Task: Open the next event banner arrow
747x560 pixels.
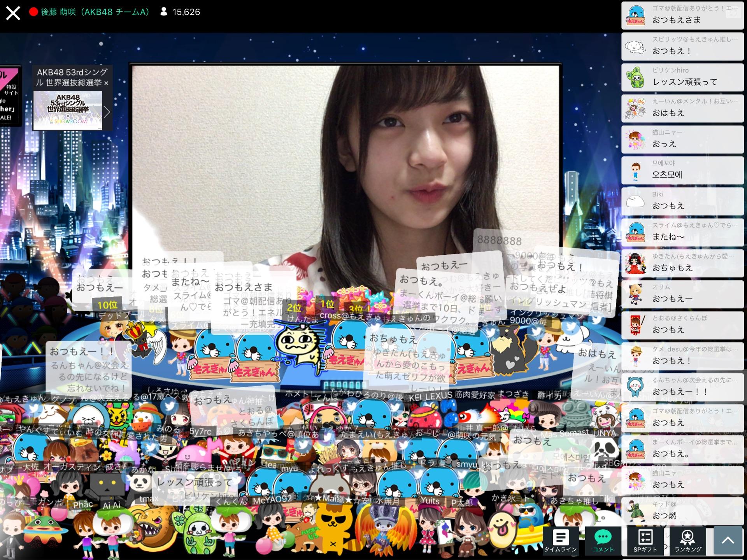Action: [107, 112]
